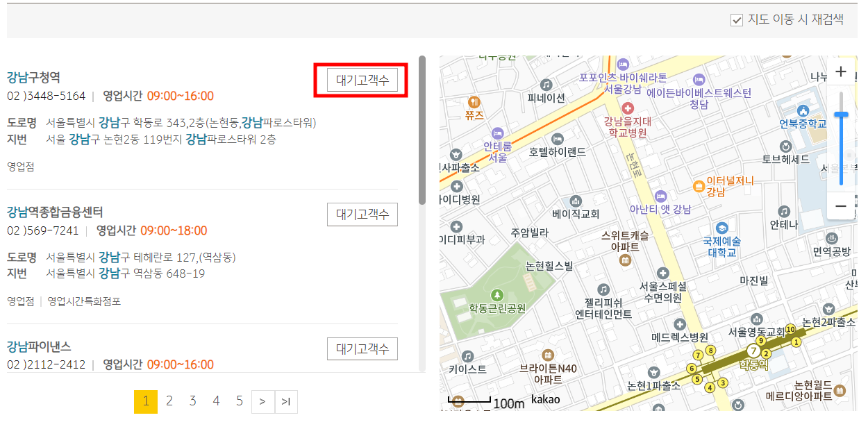
Task: Click the 호텔하이랜드 map marker icon
Action: click(558, 138)
